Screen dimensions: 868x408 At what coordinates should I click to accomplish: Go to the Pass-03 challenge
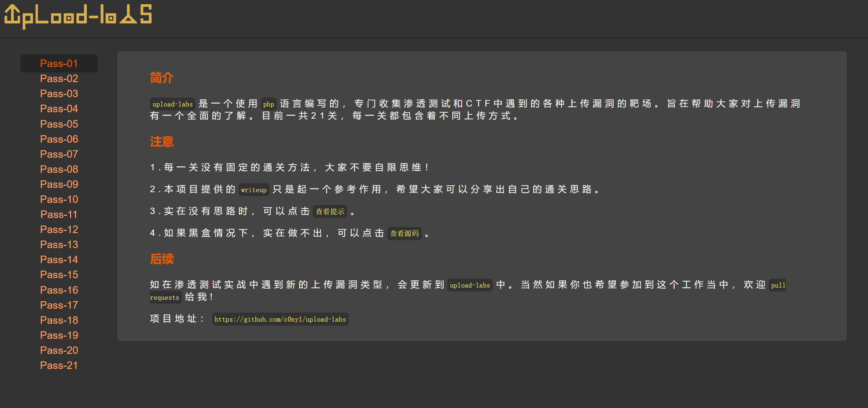click(x=59, y=94)
